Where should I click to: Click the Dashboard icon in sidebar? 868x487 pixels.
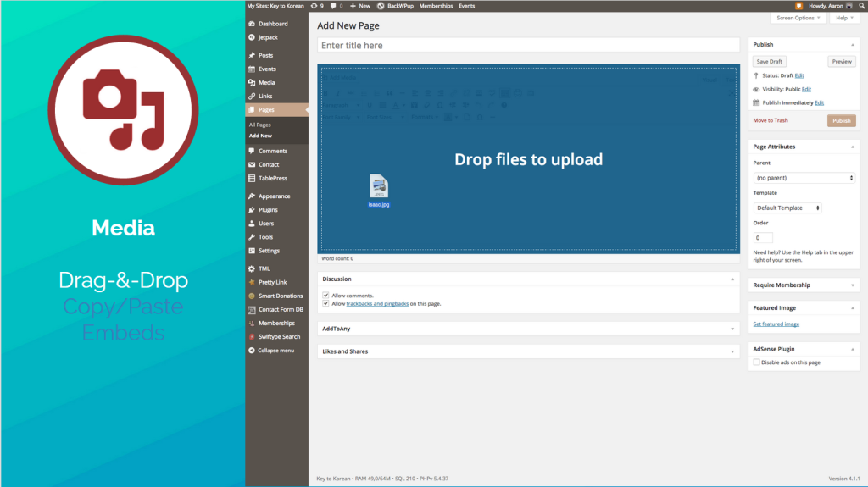pyautogui.click(x=252, y=24)
